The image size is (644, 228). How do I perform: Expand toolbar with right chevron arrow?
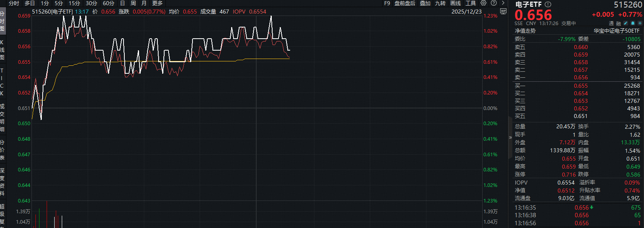pos(503,3)
